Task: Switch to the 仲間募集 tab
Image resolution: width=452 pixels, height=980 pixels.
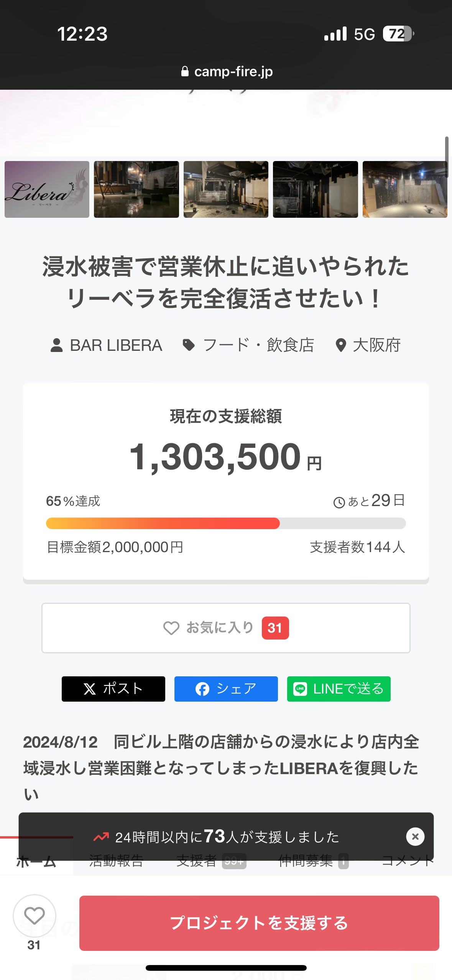Action: tap(313, 862)
